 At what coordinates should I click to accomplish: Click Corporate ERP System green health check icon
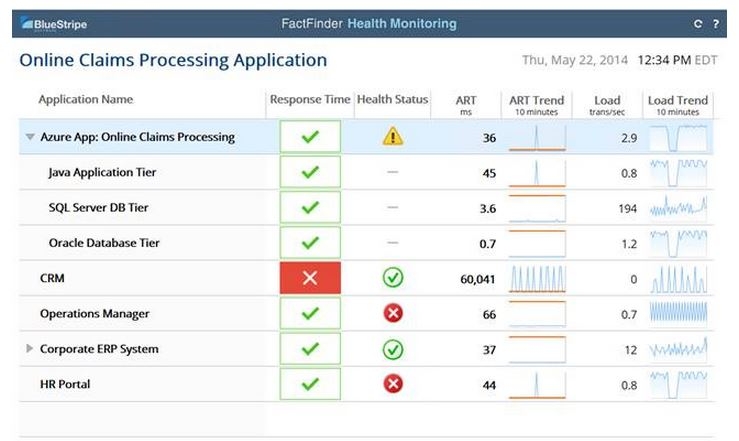[393, 349]
